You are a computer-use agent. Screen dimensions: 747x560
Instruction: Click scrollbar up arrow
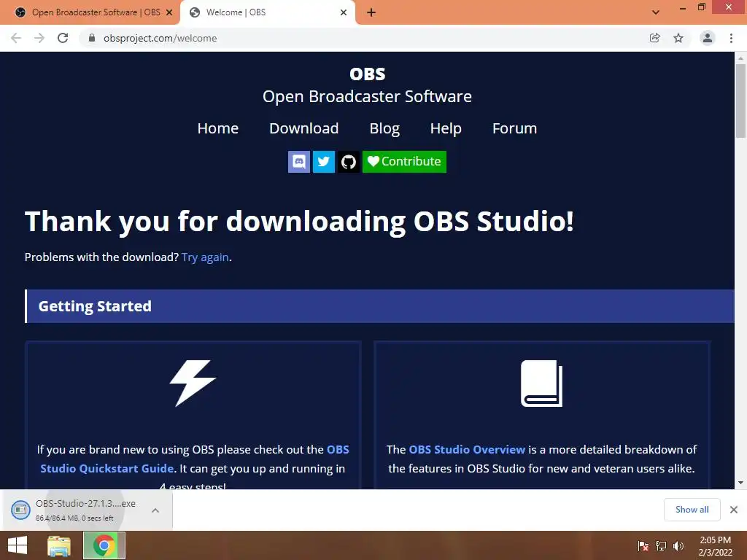click(740, 58)
